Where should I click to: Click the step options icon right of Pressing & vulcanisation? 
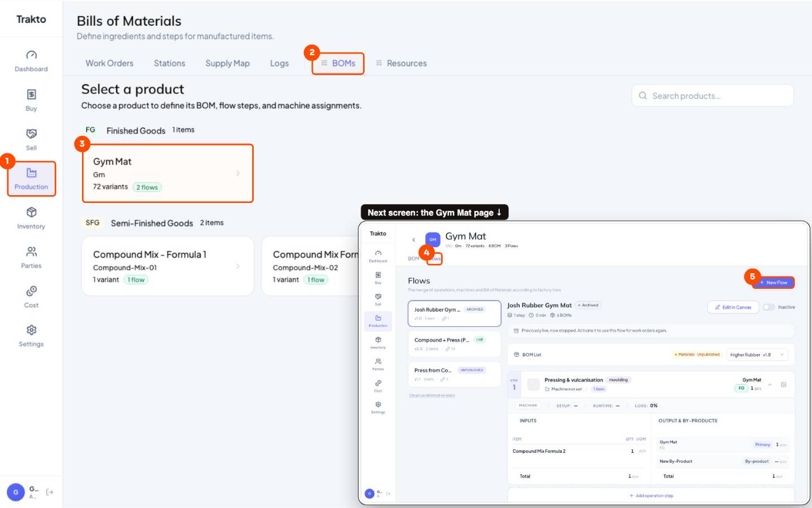(784, 385)
